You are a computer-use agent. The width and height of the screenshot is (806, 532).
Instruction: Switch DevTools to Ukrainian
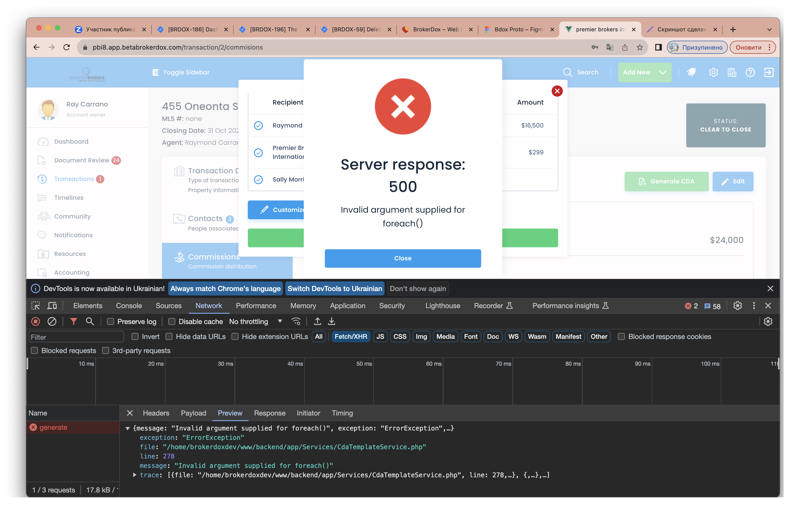(x=335, y=289)
